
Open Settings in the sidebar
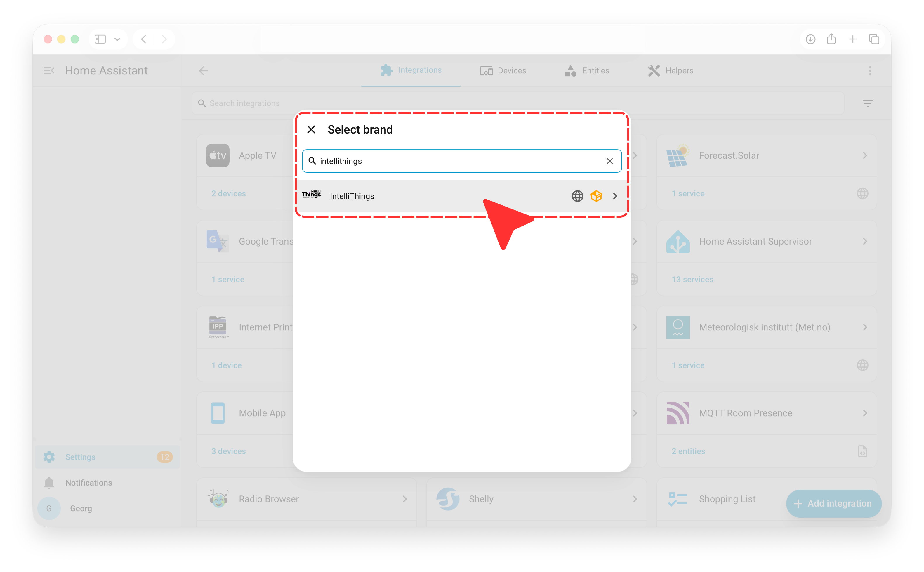(x=107, y=457)
